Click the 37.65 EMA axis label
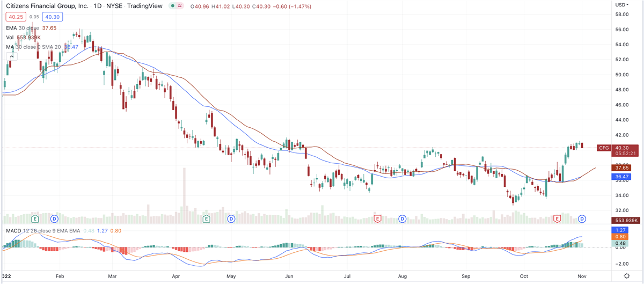 click(x=621, y=168)
